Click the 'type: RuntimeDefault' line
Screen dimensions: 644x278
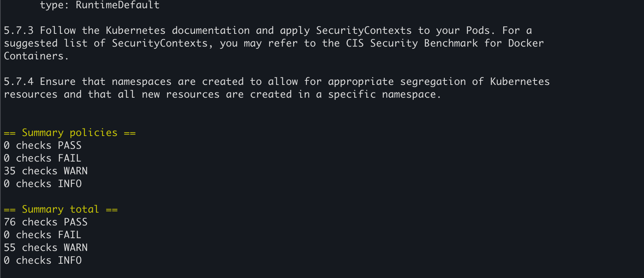click(x=100, y=5)
